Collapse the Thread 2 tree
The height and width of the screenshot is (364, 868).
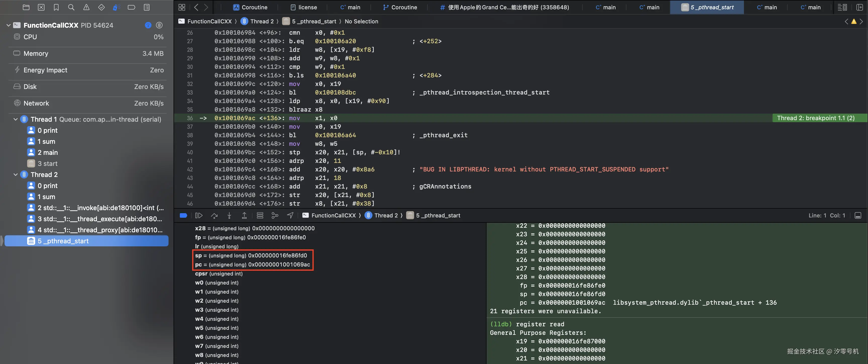pos(16,174)
